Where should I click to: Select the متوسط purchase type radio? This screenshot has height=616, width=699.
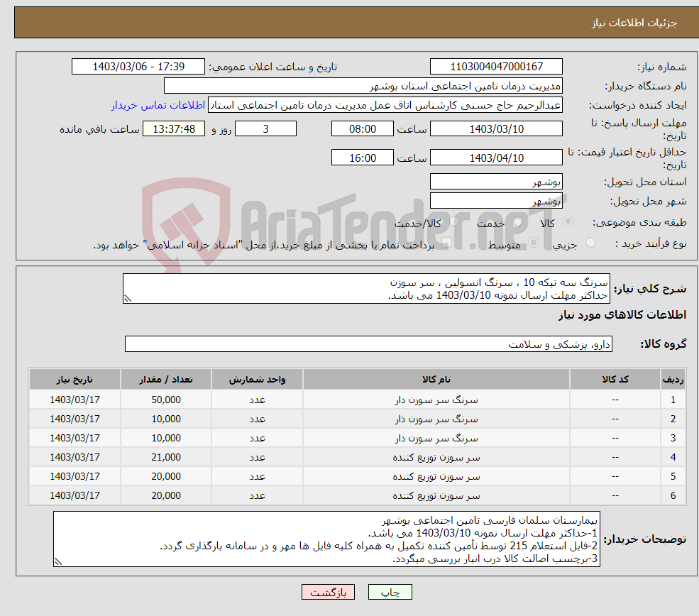click(x=534, y=243)
